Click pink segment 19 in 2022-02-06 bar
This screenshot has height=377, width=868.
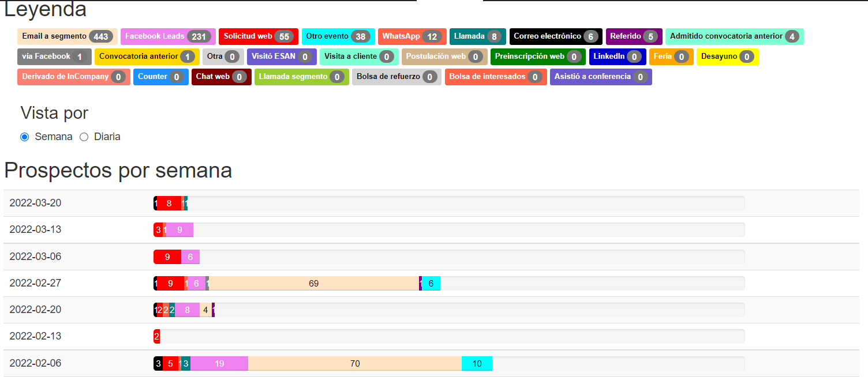coord(219,363)
